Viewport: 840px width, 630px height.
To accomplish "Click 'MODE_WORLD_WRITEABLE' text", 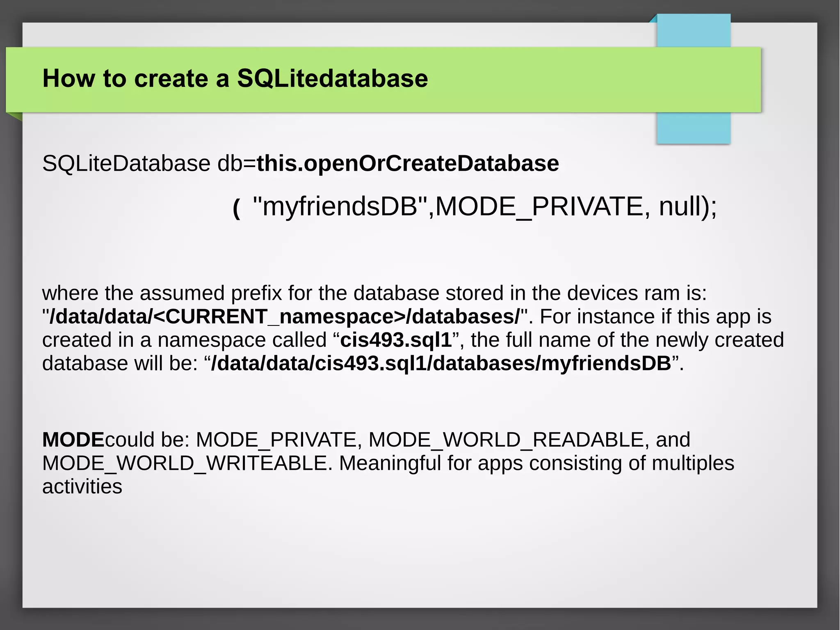I will tap(185, 463).
